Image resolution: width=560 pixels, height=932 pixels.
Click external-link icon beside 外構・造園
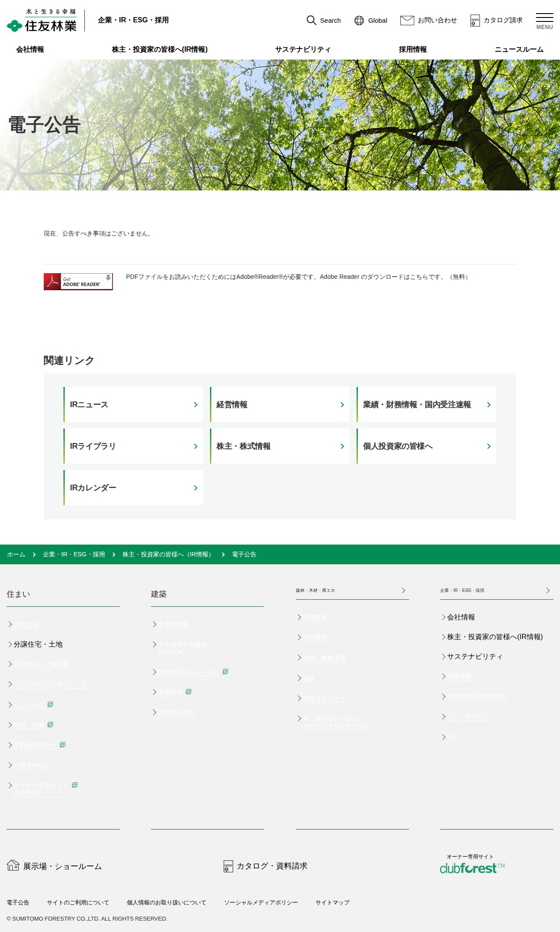click(x=50, y=724)
